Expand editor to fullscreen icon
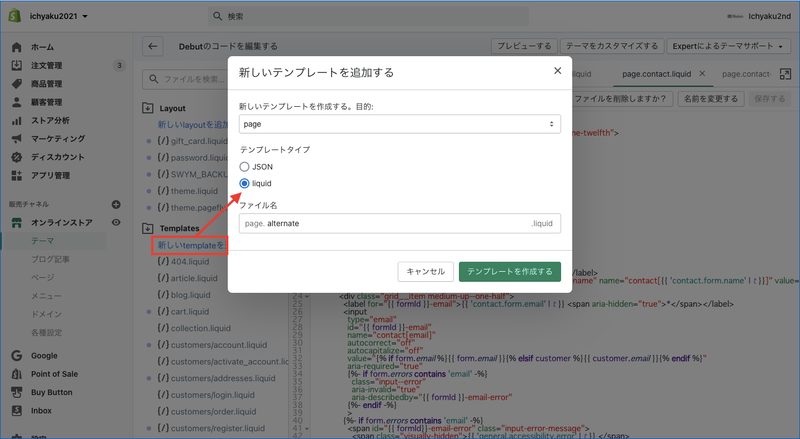The width and height of the screenshot is (800, 439). point(785,74)
